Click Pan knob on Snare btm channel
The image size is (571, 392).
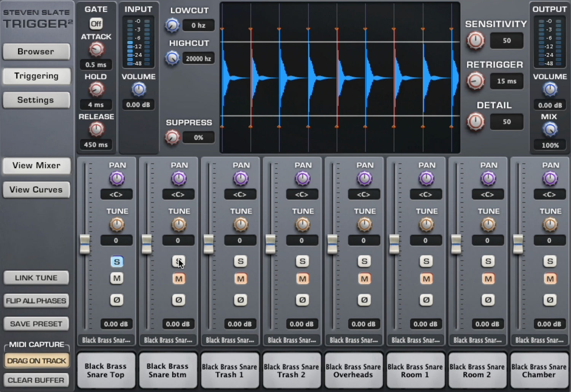pos(179,178)
